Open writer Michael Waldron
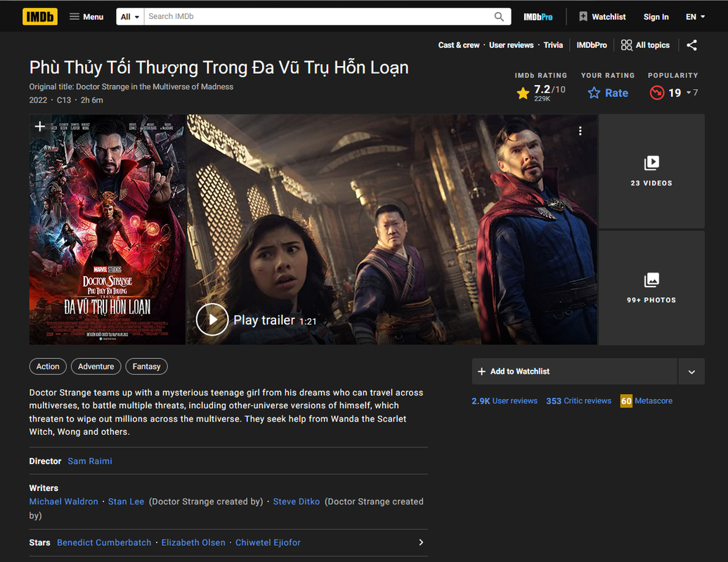This screenshot has height=562, width=728. 64,501
